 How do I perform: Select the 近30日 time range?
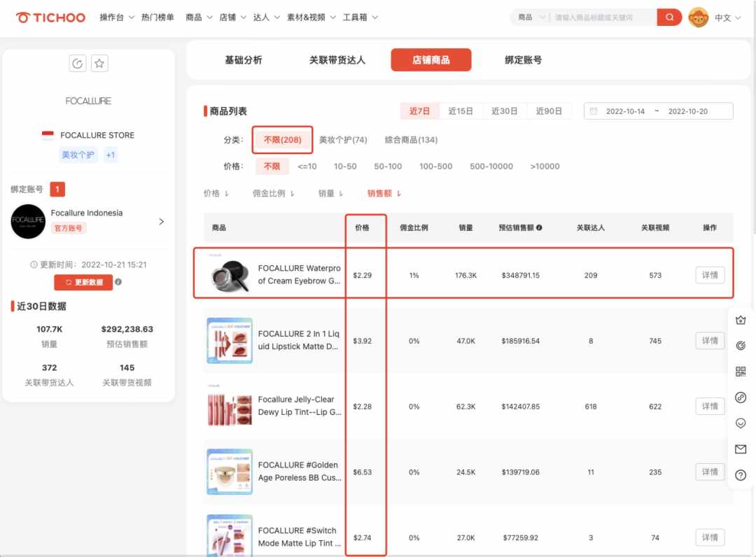pyautogui.click(x=504, y=111)
